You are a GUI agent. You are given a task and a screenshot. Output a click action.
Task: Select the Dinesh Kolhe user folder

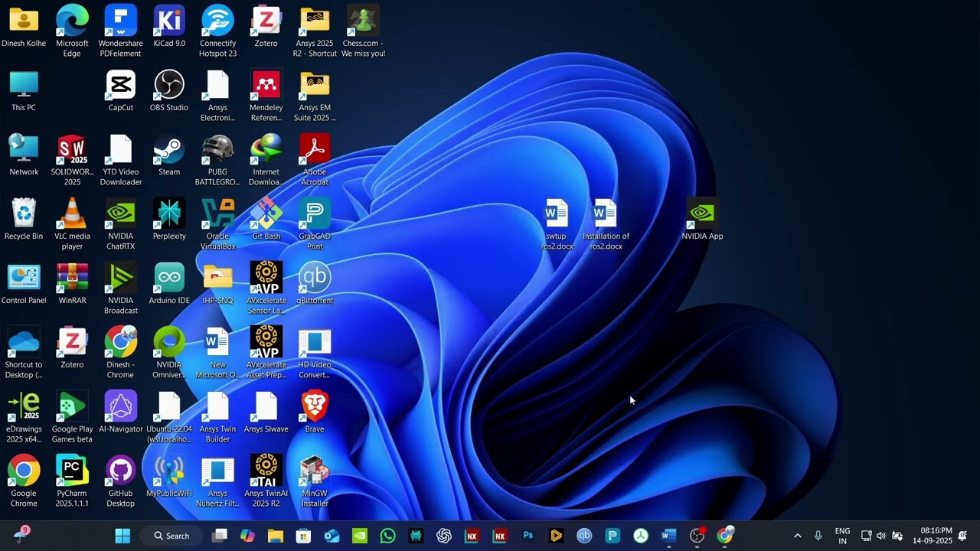coord(24,28)
